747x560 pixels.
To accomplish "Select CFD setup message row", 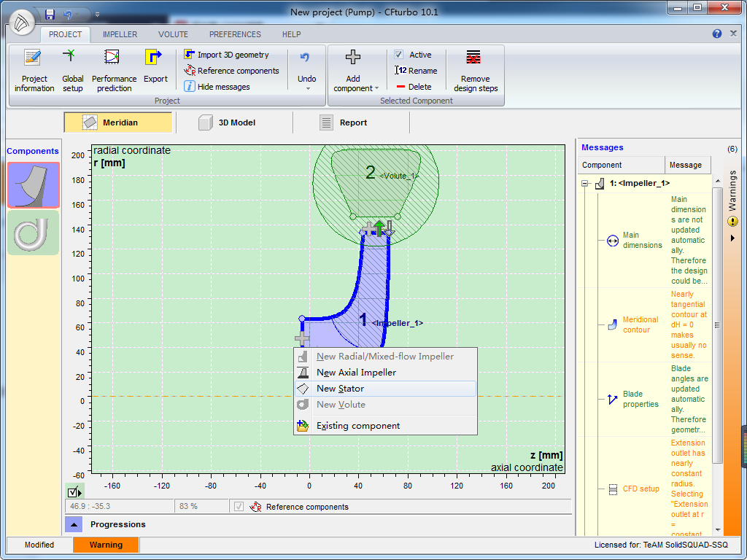I will coord(644,489).
